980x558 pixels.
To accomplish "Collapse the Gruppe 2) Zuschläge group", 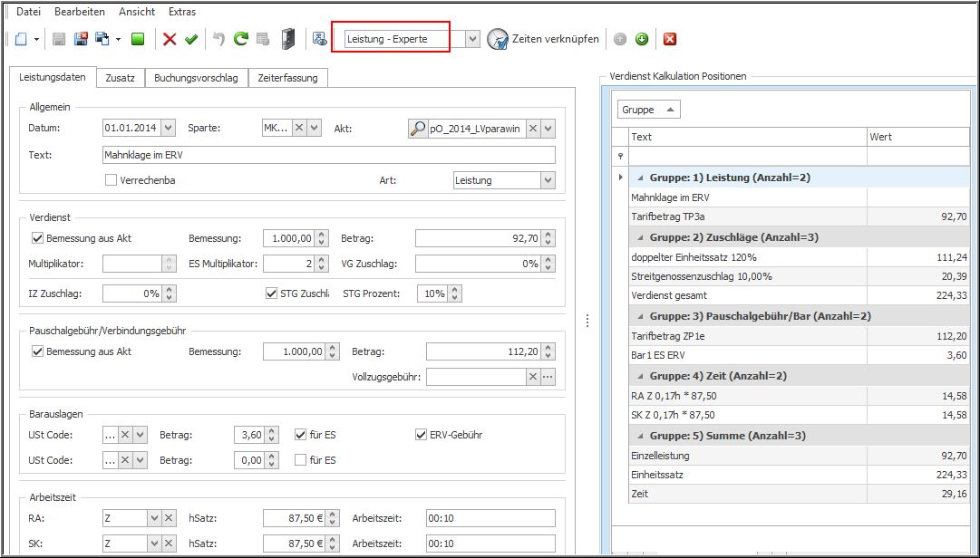I will pos(638,237).
